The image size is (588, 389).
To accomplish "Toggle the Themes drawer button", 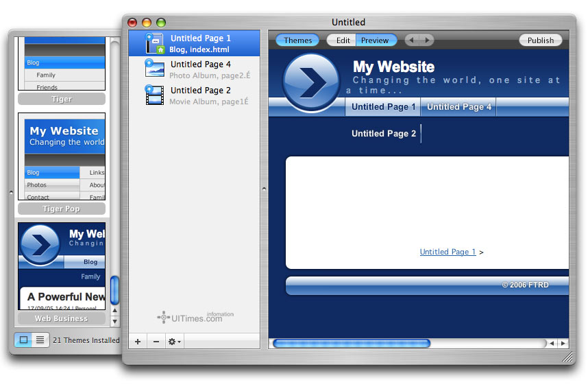I will (x=297, y=40).
